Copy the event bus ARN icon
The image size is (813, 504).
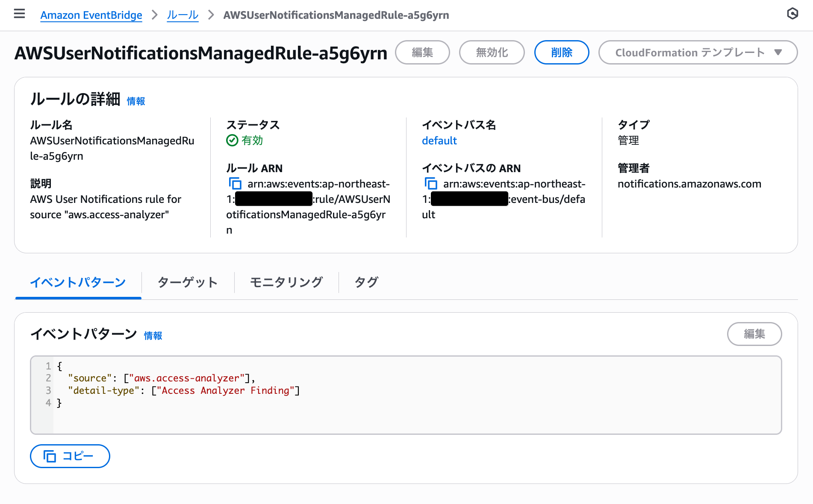[431, 183]
